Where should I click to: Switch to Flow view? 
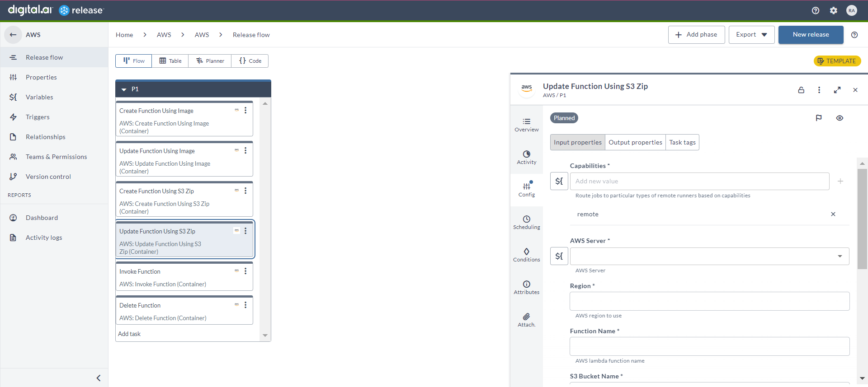click(x=134, y=61)
